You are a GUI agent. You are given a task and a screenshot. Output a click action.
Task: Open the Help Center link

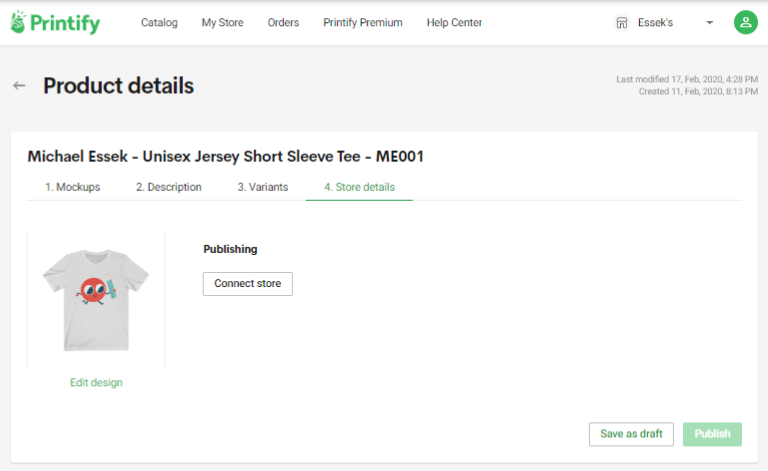tap(454, 23)
